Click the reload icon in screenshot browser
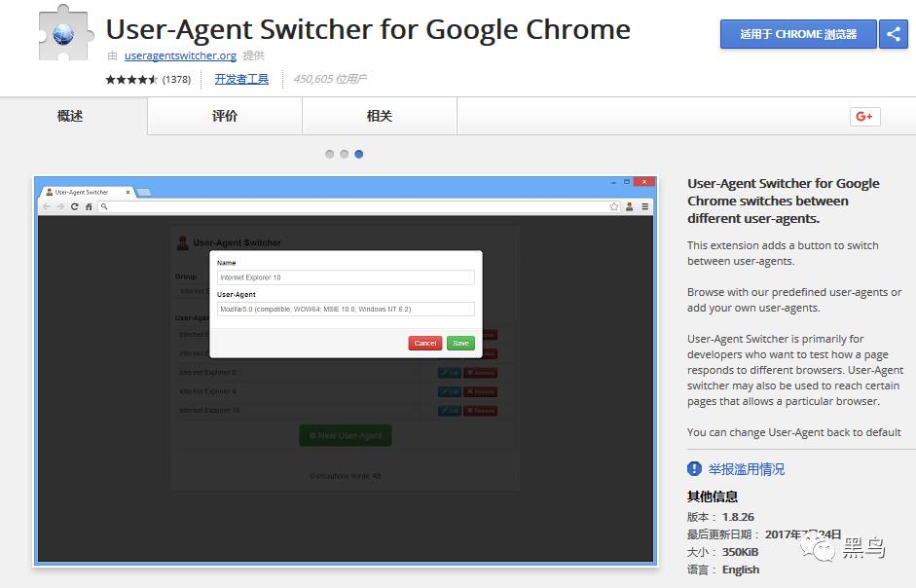 tap(74, 206)
